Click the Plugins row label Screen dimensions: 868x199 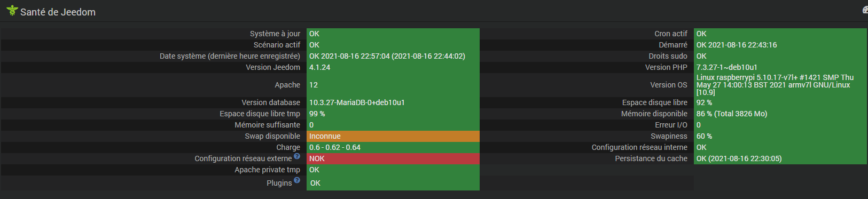click(x=279, y=183)
